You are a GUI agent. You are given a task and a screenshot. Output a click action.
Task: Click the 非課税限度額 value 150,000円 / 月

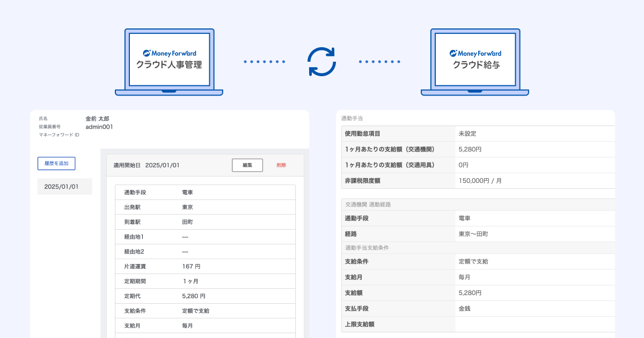(x=480, y=181)
